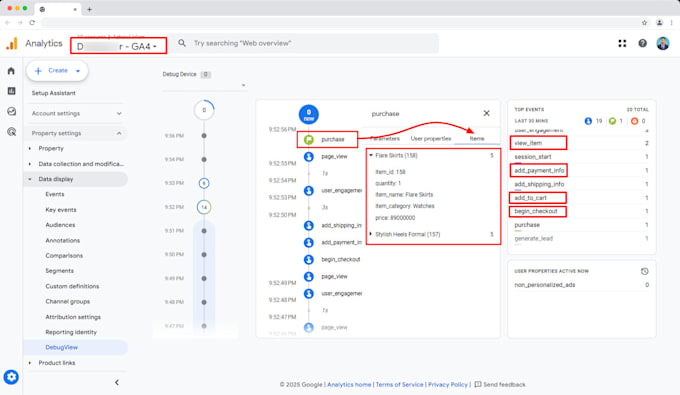
Task: Reload the page in browser
Action: click(x=32, y=23)
